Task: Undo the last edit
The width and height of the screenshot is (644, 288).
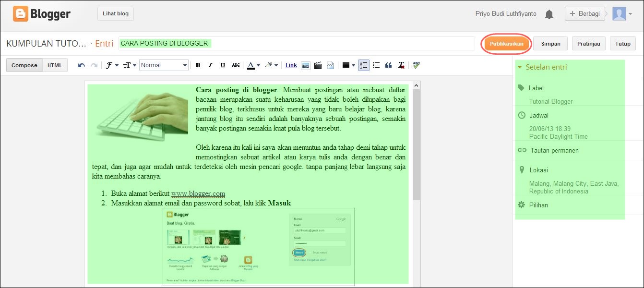Action: pyautogui.click(x=81, y=65)
